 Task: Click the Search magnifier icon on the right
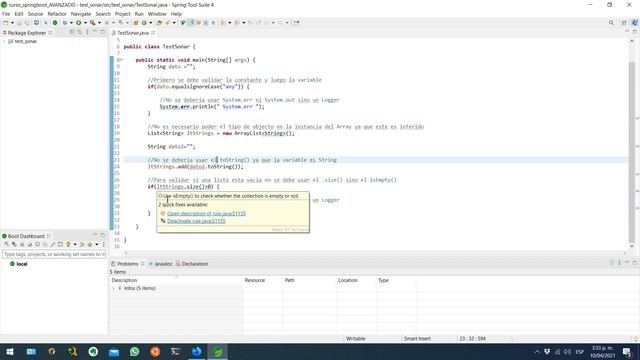pos(611,23)
